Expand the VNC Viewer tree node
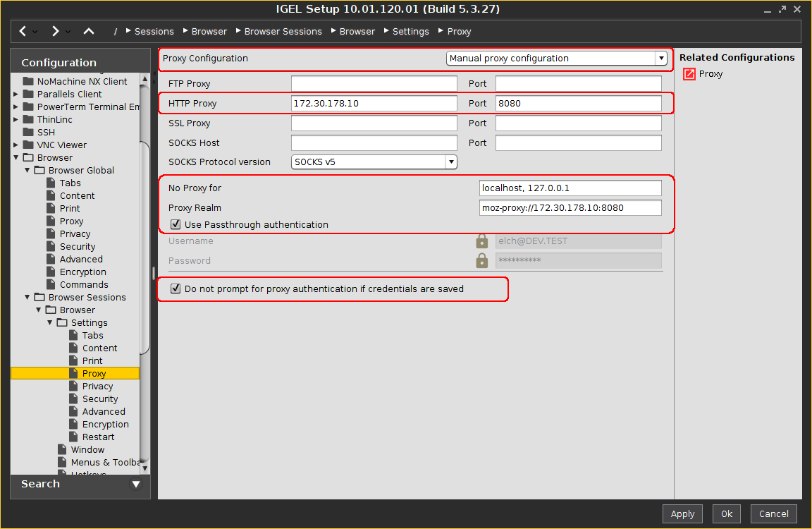 (x=16, y=145)
